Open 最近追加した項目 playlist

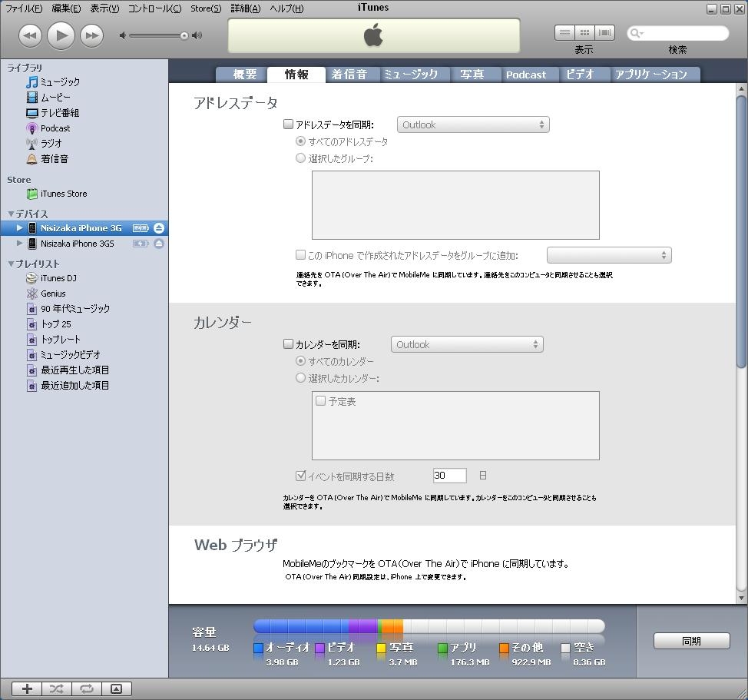coord(74,385)
